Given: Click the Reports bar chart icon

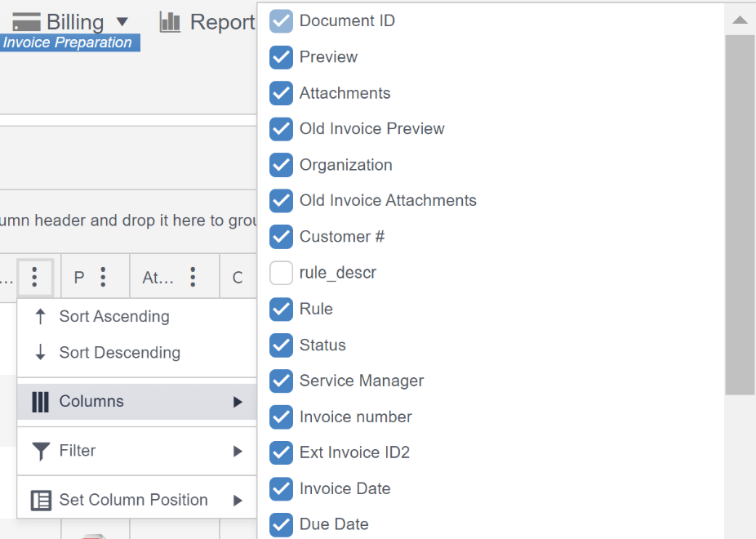Looking at the screenshot, I should tap(170, 22).
